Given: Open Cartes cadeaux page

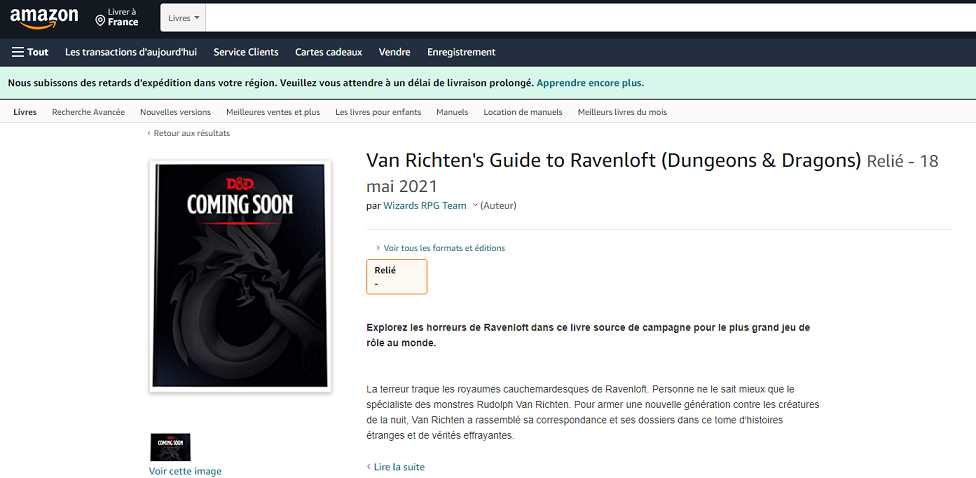Looking at the screenshot, I should coord(329,52).
